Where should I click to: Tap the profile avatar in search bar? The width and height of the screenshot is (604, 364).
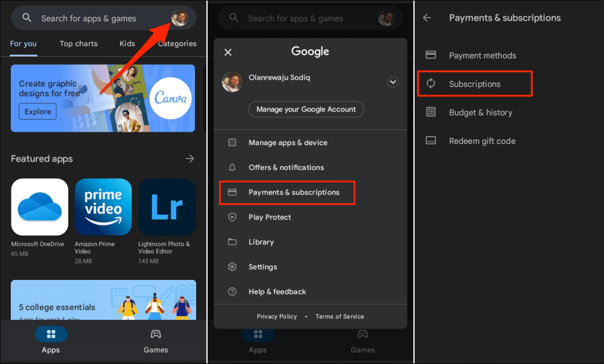(179, 18)
